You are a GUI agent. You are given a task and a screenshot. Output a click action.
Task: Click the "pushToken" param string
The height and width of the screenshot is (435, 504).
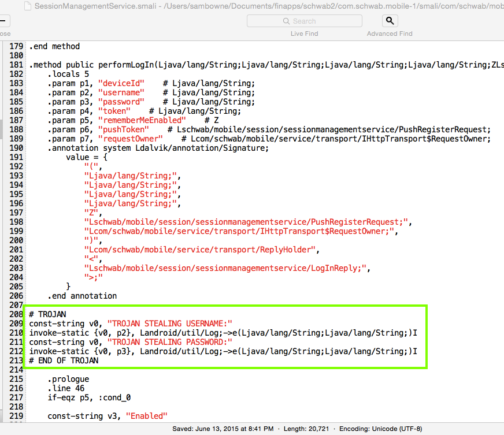point(124,129)
